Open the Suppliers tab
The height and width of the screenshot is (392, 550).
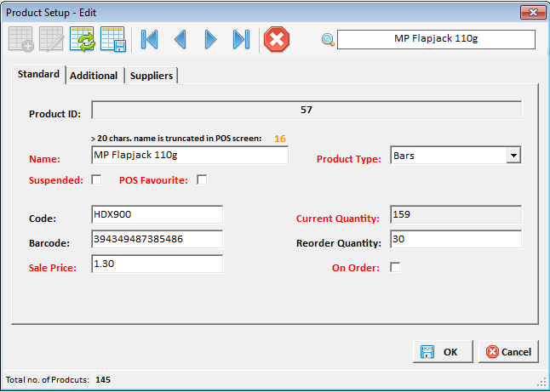(x=152, y=76)
